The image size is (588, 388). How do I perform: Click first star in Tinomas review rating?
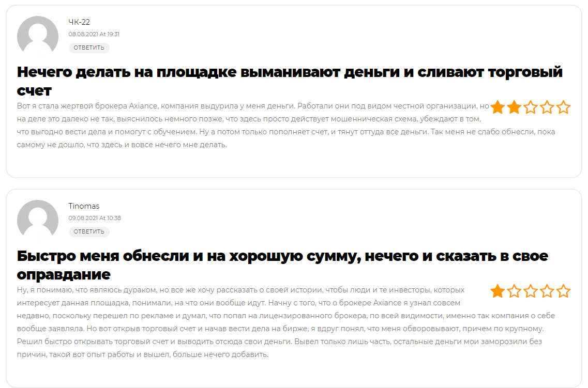(x=497, y=291)
